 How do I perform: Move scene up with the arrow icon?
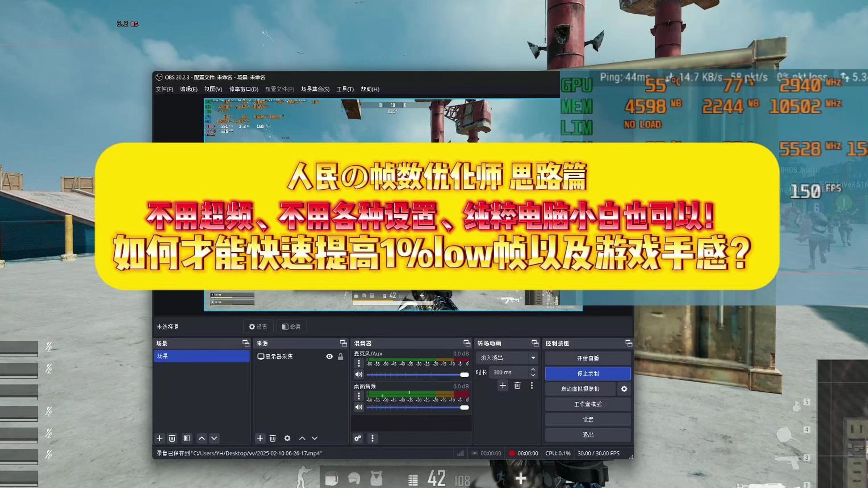pos(202,438)
